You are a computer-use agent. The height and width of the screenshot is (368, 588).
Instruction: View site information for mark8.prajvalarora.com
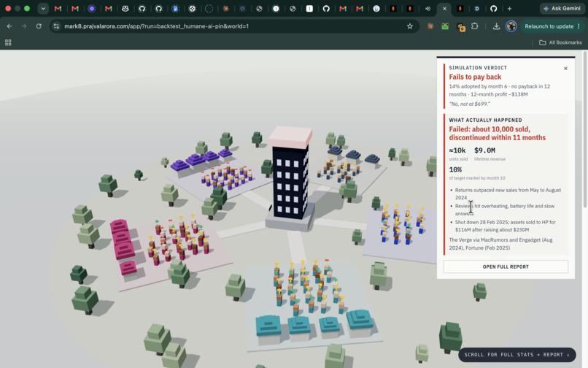click(56, 26)
